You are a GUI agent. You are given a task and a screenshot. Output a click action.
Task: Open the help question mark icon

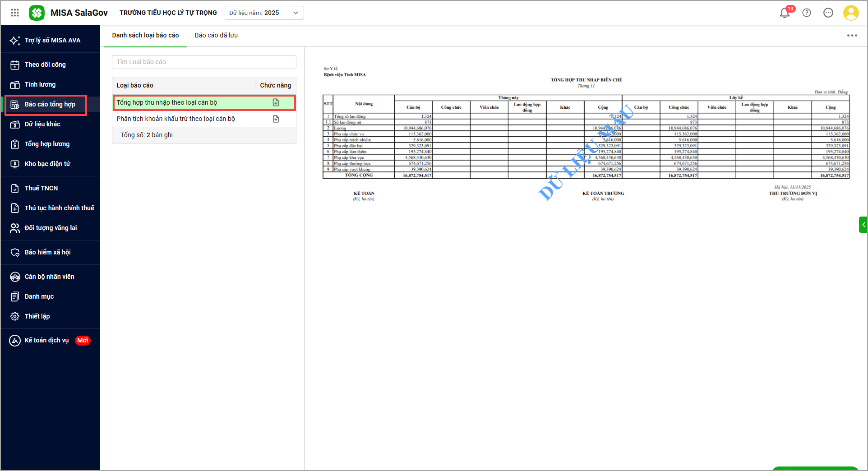807,13
